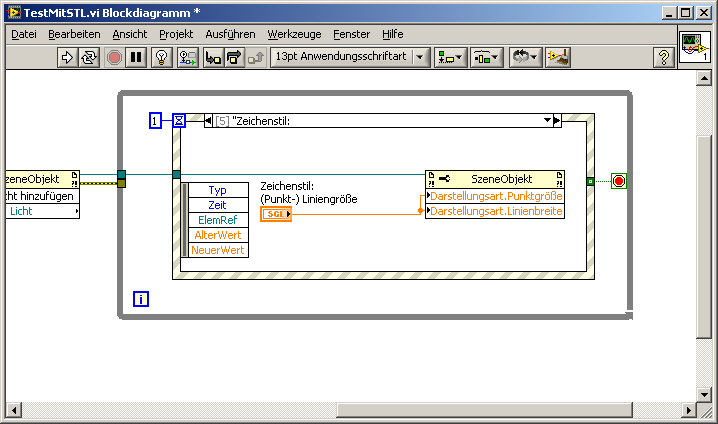
Task: Click the loop stop condition terminal
Action: pyautogui.click(x=619, y=181)
